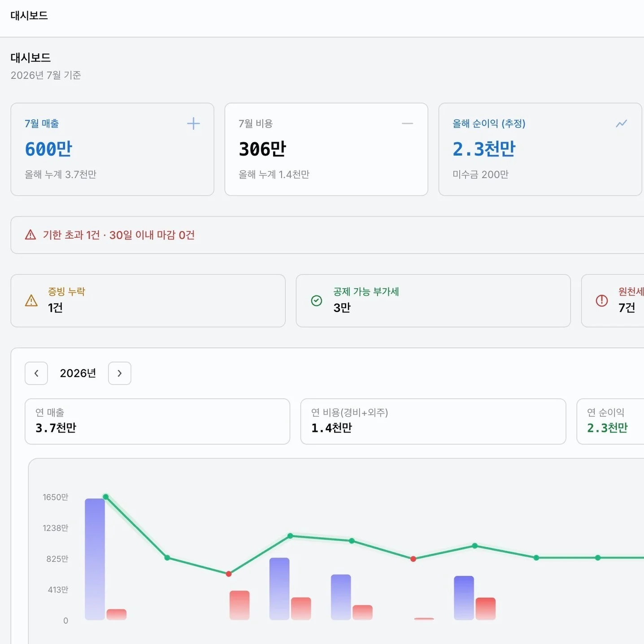
Task: Click the 825만 axis label
Action: coord(57,559)
